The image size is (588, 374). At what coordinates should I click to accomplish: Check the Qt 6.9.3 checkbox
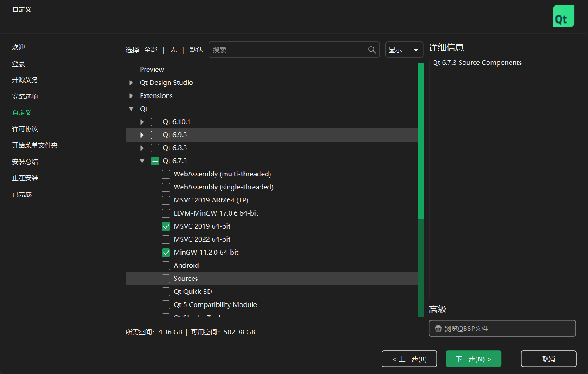pos(155,135)
